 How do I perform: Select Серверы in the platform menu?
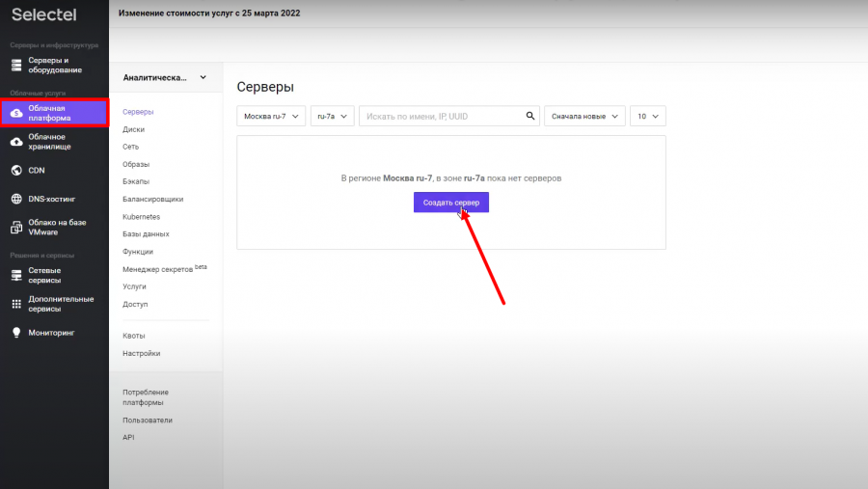pyautogui.click(x=138, y=112)
